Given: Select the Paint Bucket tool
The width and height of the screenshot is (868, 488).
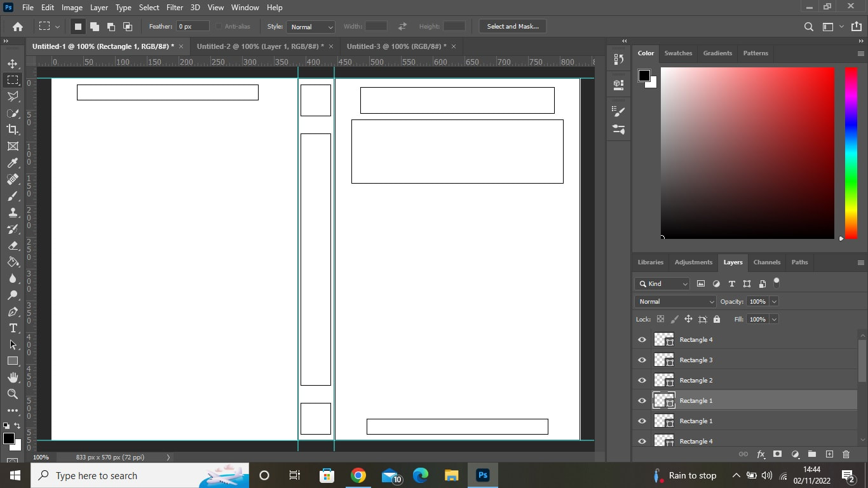Looking at the screenshot, I should [13, 262].
